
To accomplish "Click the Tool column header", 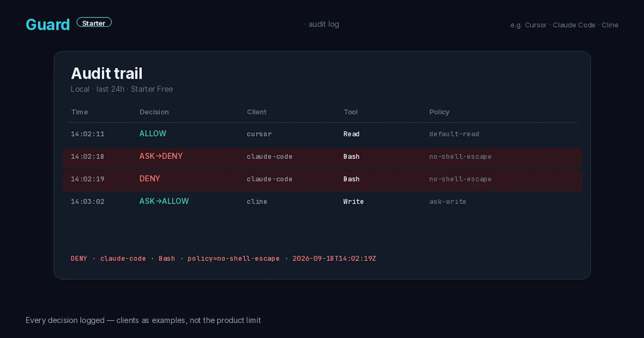I will (x=351, y=112).
